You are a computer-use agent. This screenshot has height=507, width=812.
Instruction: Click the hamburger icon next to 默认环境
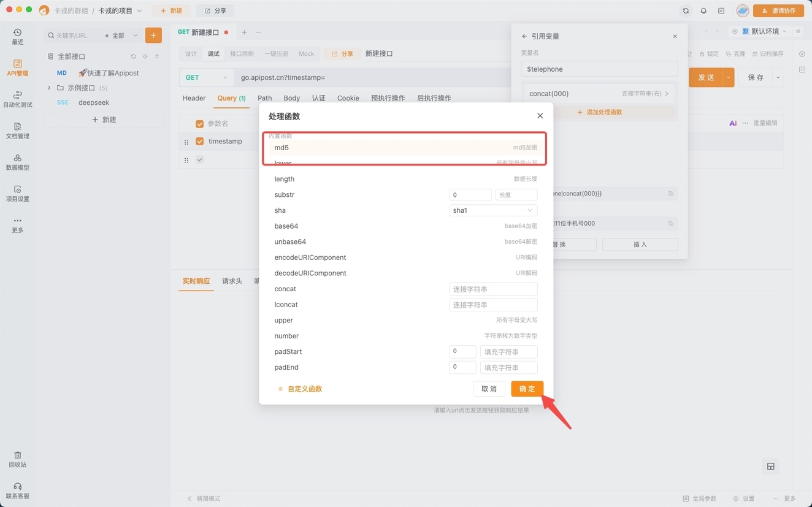click(x=798, y=31)
